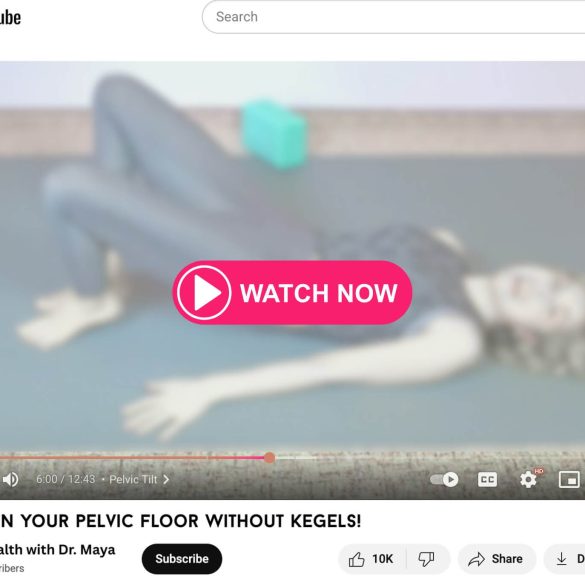
Task: Click the download arrow icon
Action: click(561, 559)
